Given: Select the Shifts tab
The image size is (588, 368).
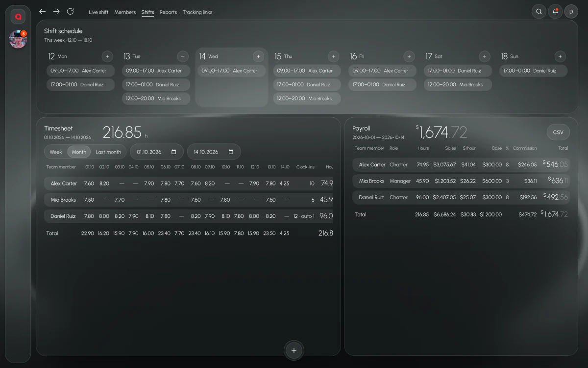Looking at the screenshot, I should click(147, 12).
